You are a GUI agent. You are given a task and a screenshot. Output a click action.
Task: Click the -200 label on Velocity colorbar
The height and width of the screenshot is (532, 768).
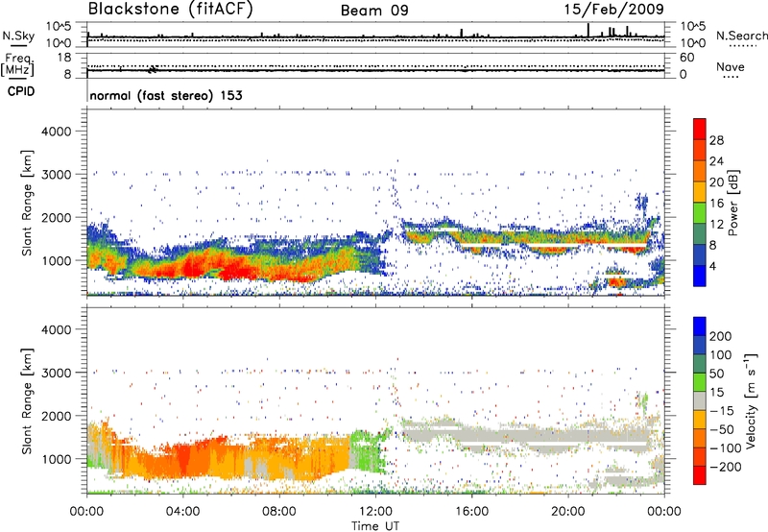coord(725,467)
